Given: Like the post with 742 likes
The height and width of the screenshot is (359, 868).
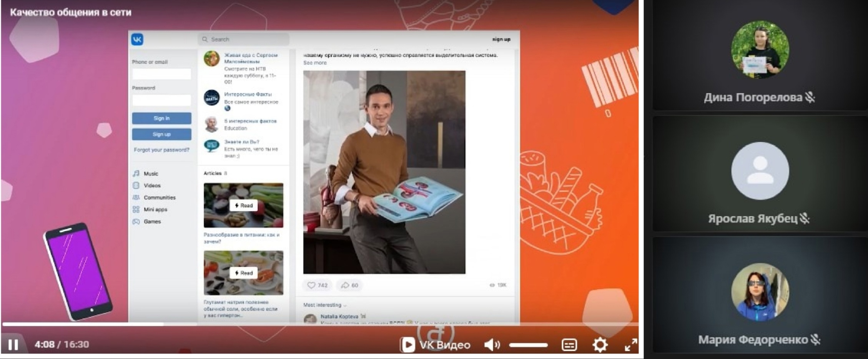Looking at the screenshot, I should click(x=317, y=285).
